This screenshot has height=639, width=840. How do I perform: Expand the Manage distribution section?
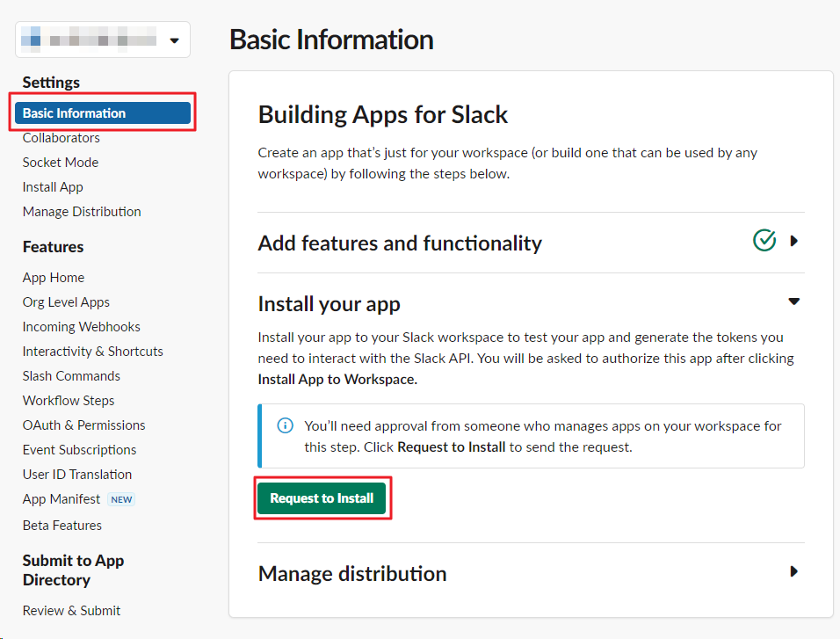point(794,571)
